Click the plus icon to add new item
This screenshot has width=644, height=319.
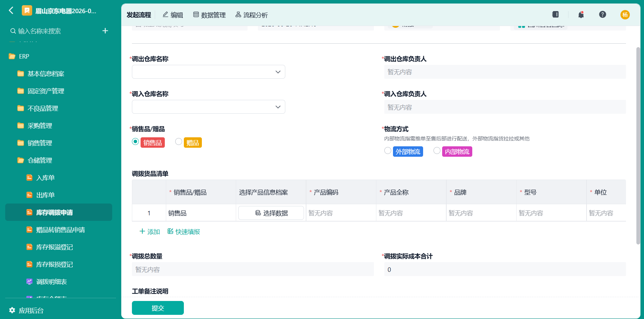coord(105,31)
